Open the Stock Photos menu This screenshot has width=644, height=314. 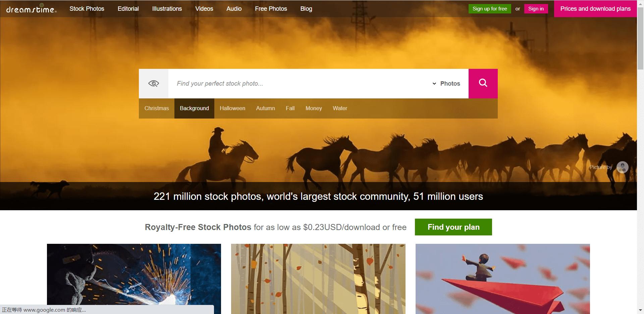point(87,9)
